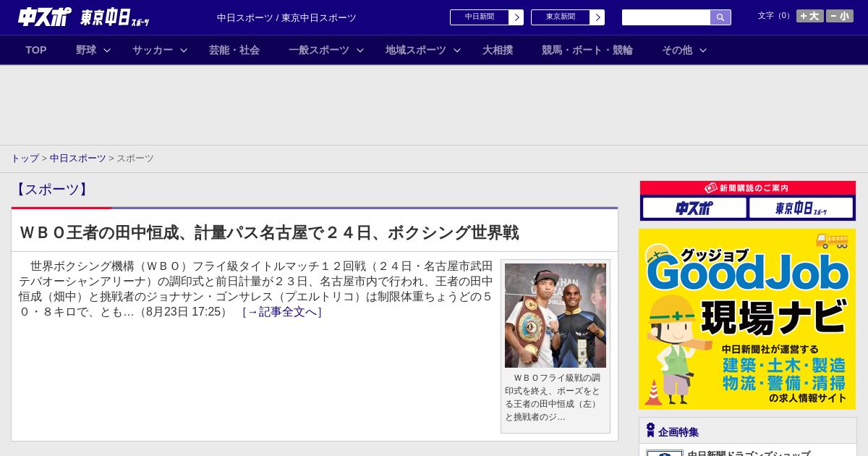Follow the 記事全文へ article link
The image size is (868, 456).
click(x=282, y=312)
